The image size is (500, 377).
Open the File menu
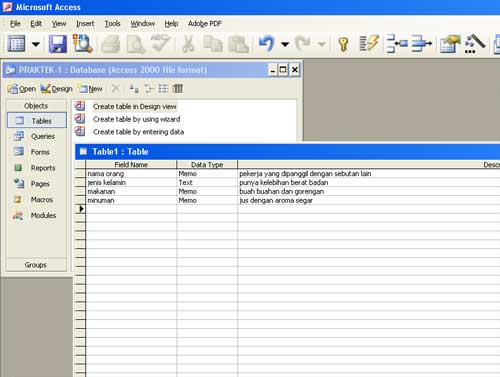tap(15, 24)
